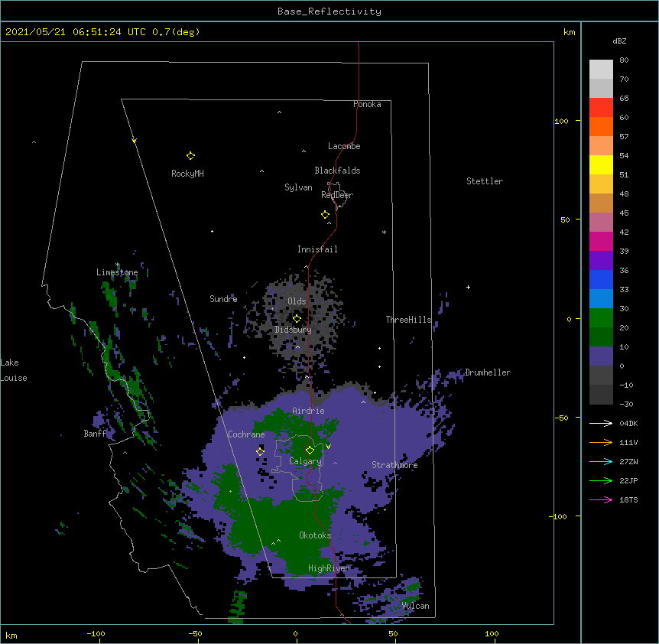Click the green 30 dBZ color swatch
Viewport: 659px width, 644px height.
point(601,318)
